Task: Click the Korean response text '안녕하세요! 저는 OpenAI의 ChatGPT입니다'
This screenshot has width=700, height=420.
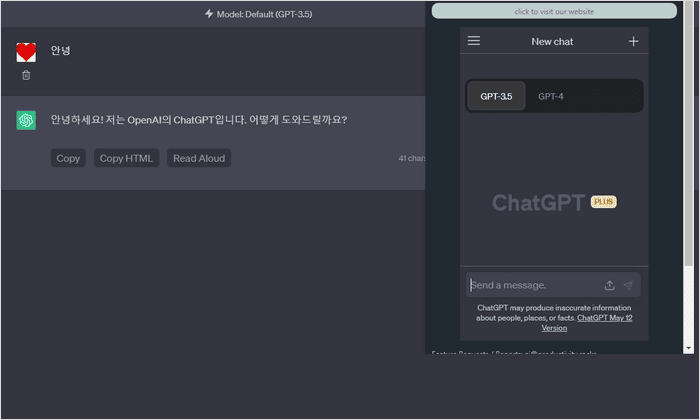Action: pyautogui.click(x=148, y=120)
